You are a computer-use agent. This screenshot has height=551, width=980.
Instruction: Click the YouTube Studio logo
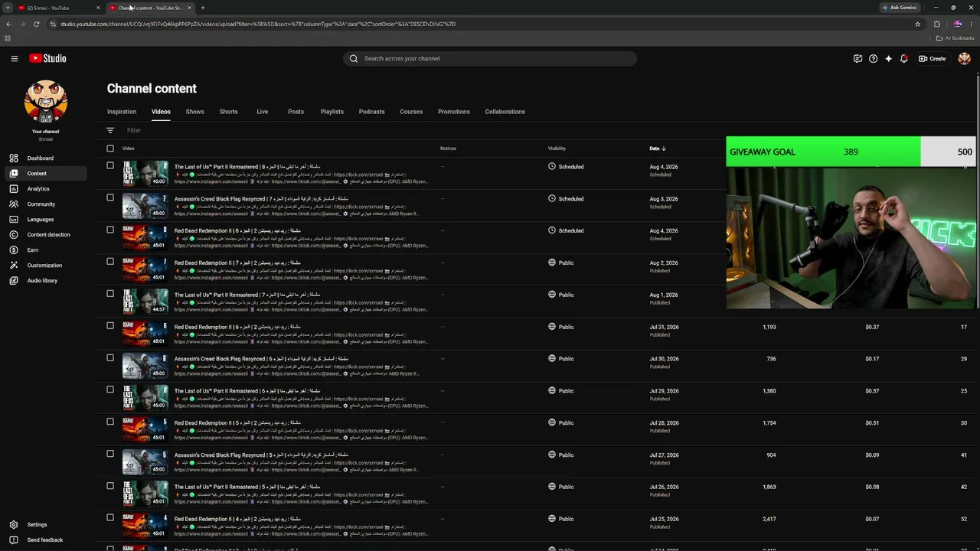point(47,58)
